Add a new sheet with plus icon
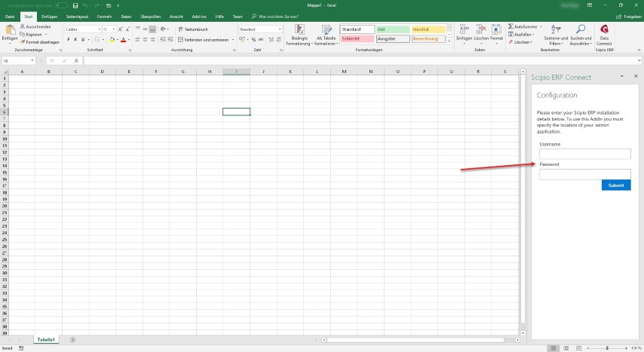This screenshot has height=352, width=644. (72, 340)
